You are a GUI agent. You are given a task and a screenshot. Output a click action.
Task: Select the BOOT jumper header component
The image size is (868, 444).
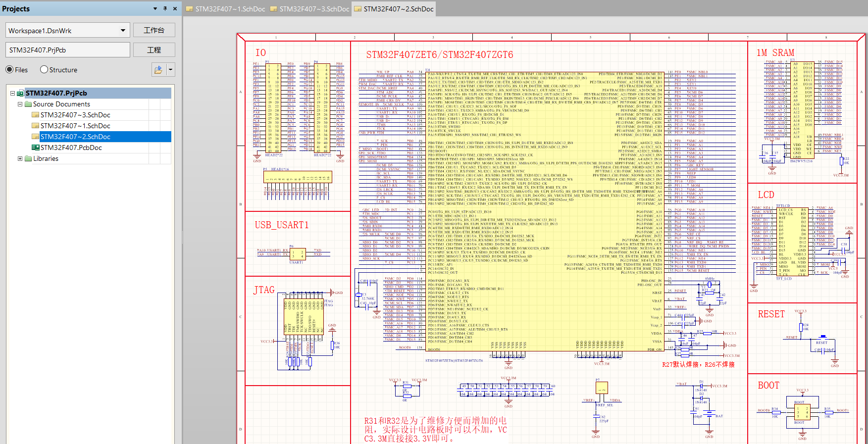pos(802,412)
